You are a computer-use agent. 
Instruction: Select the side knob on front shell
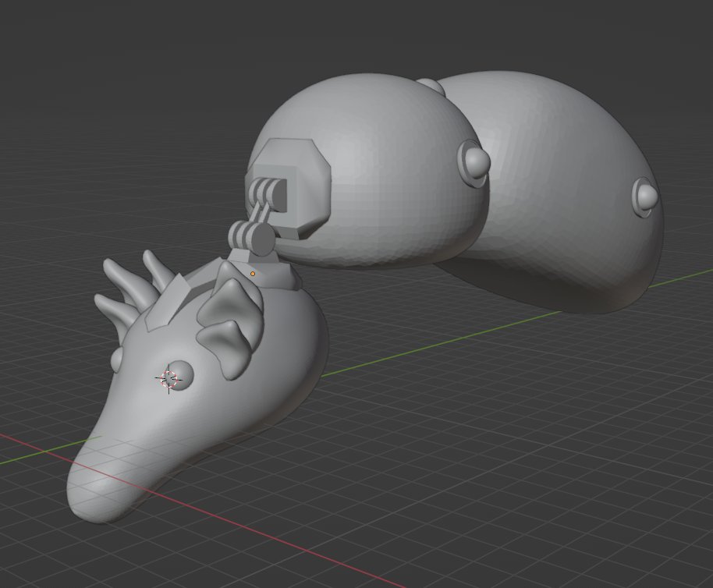coord(475,163)
